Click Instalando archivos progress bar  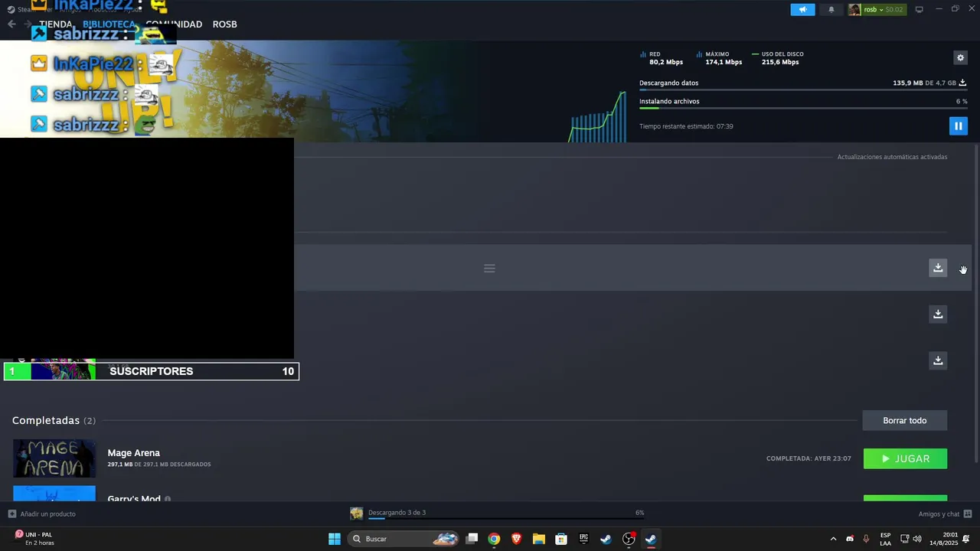click(x=803, y=108)
